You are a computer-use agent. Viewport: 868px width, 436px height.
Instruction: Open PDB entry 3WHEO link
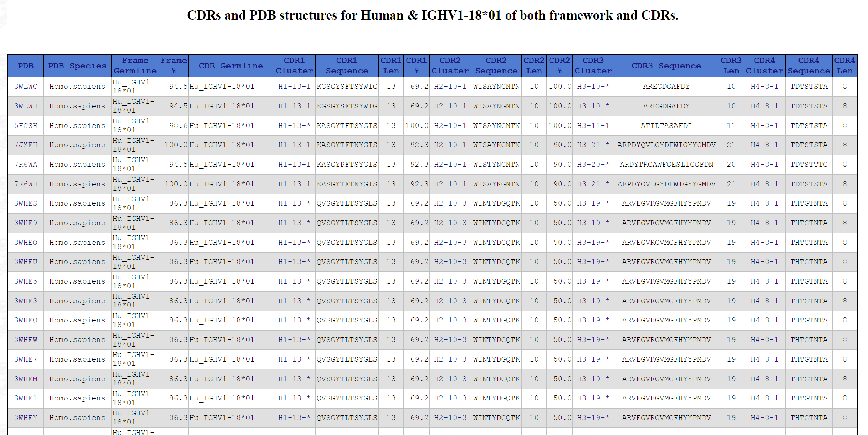26,243
